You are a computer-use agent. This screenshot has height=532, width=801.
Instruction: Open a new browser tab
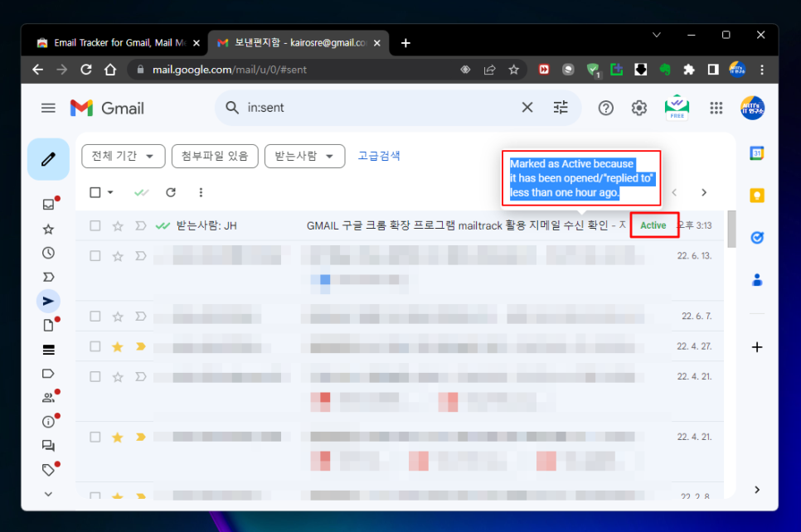pos(405,43)
